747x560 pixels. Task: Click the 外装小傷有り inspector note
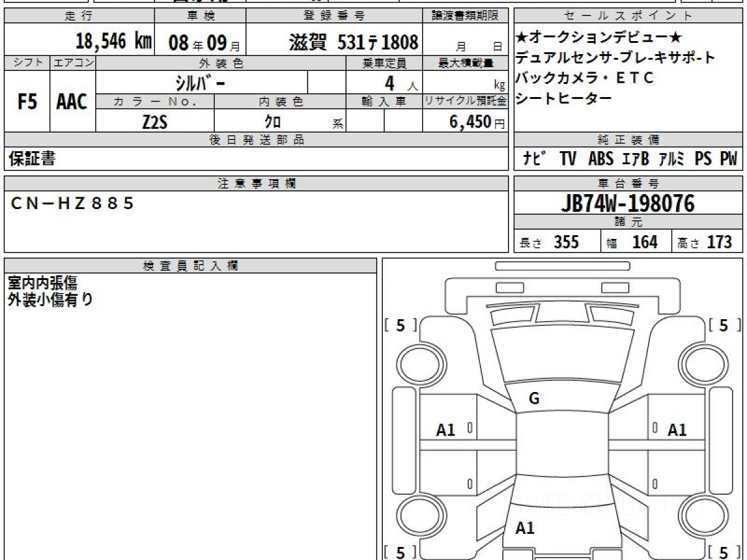click(50, 299)
